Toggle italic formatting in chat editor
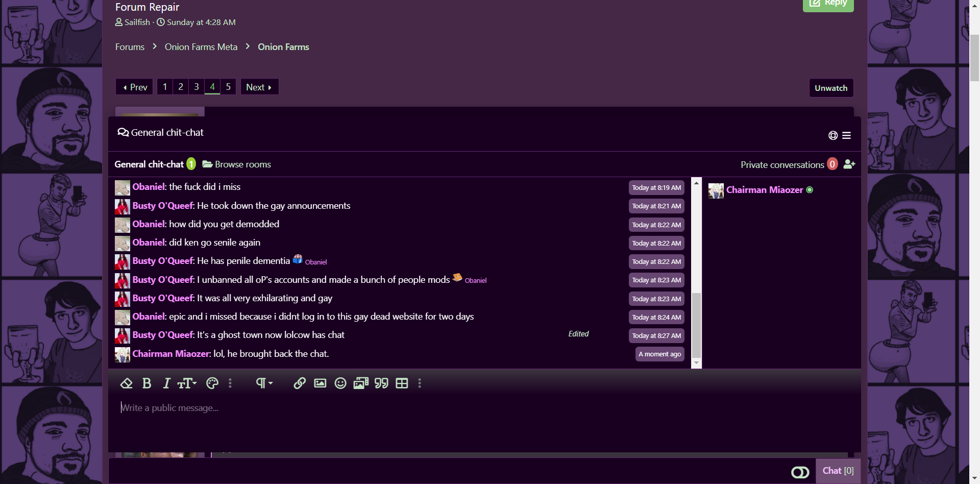 [166, 383]
